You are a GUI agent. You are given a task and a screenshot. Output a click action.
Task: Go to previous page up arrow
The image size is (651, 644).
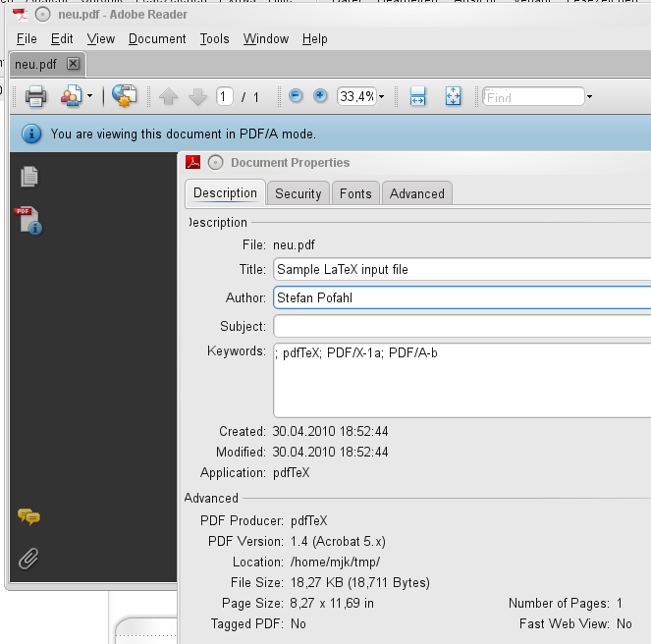(168, 97)
